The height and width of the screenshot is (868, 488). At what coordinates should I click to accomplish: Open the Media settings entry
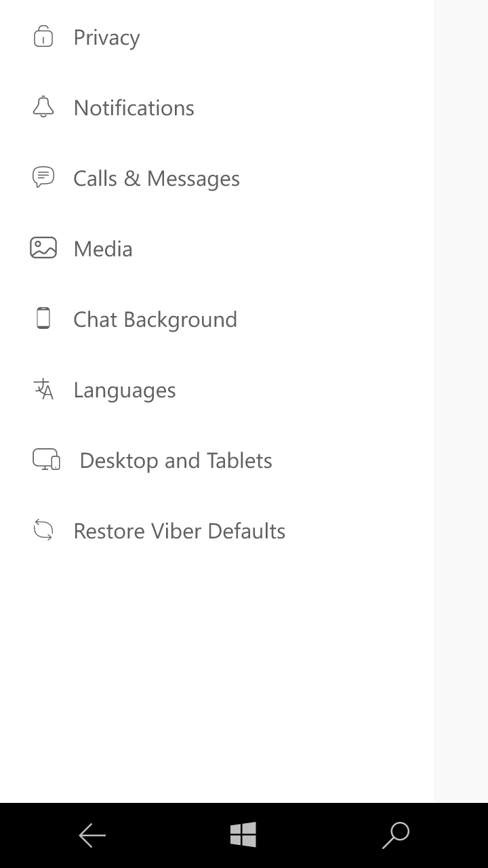pyautogui.click(x=103, y=249)
